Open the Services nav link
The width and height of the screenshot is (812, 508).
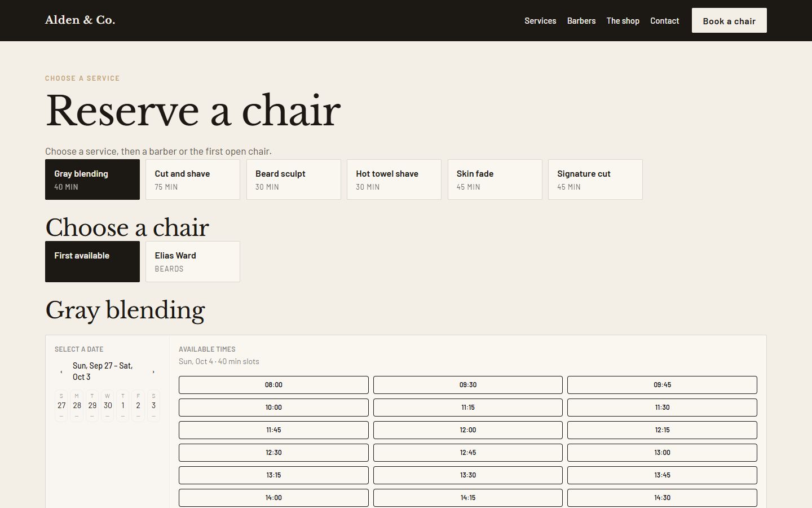click(x=540, y=21)
